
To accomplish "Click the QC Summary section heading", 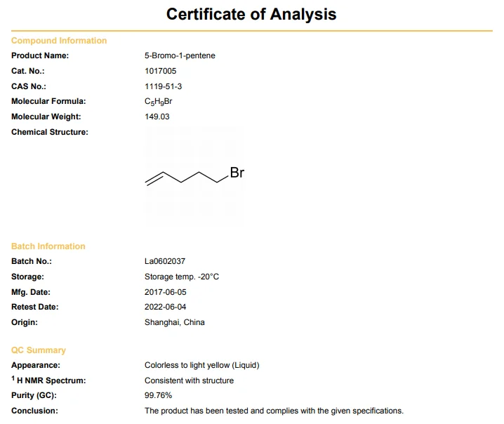I will pos(39,350).
